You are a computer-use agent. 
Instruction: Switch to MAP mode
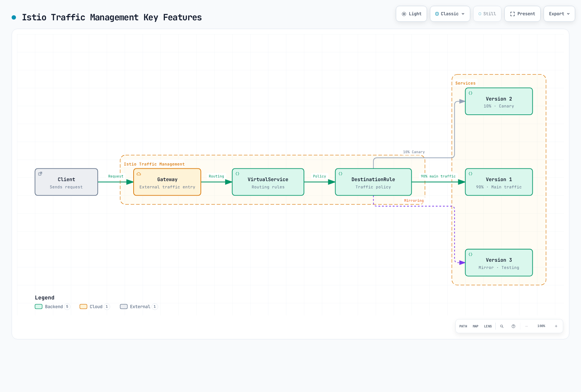(x=475, y=326)
